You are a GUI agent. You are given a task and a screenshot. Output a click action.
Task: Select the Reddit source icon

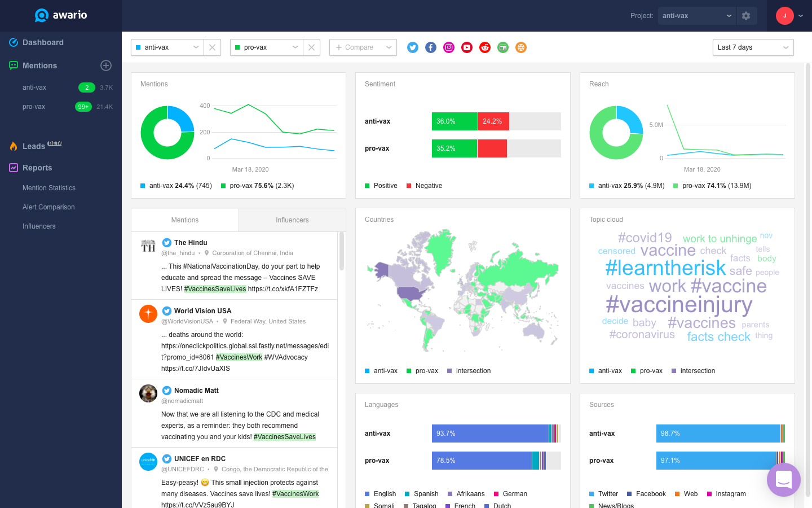coord(484,47)
